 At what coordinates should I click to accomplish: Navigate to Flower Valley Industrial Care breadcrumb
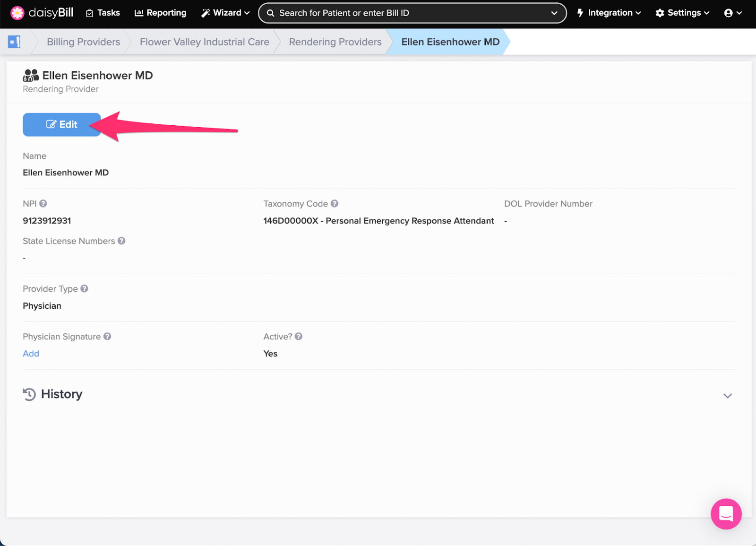(204, 42)
